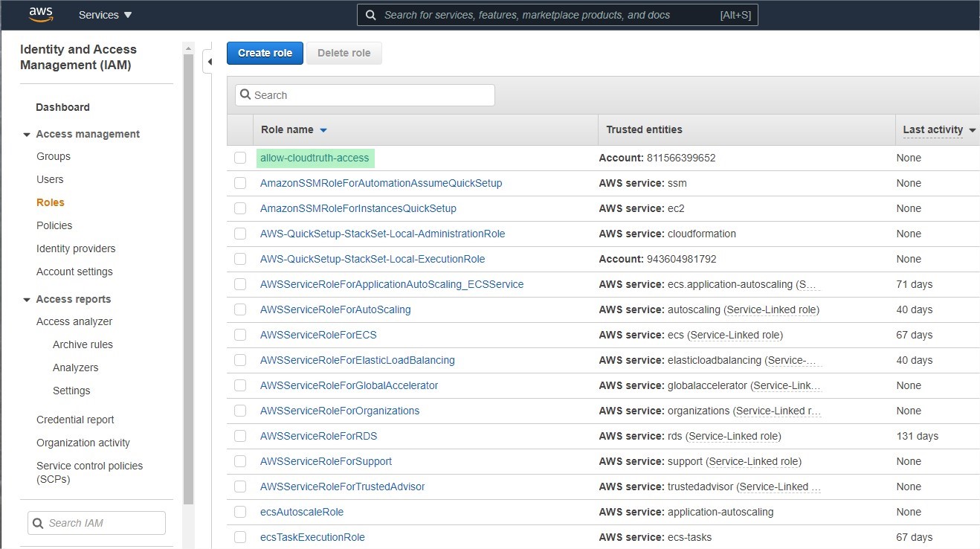
Task: Check AWSServiceRoleForApplicationAutoScaling_ECSService checkbox
Action: 240,284
